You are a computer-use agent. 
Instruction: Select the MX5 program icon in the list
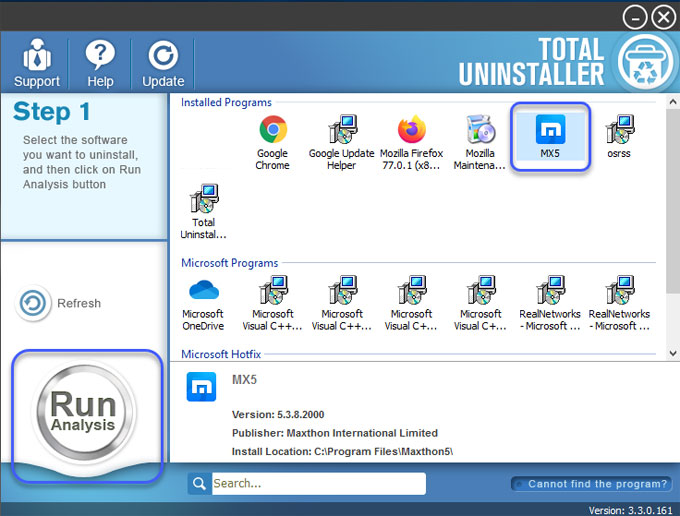tap(550, 137)
